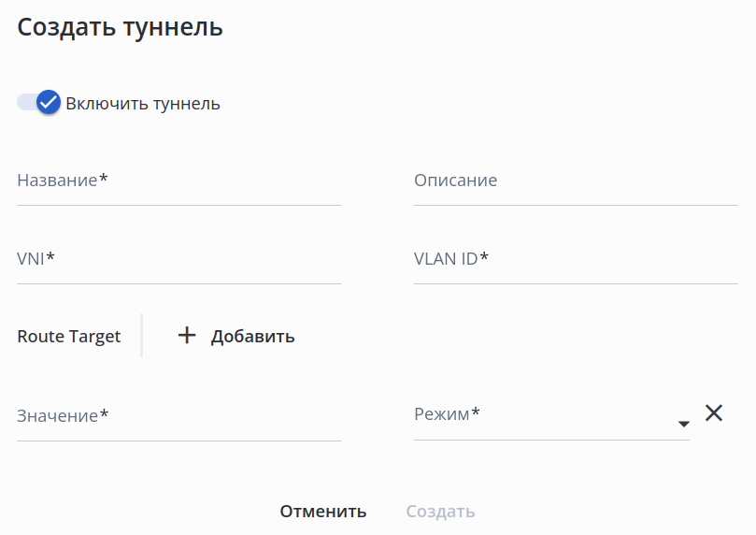756x535 pixels.
Task: Click the "Создать" button
Action: pyautogui.click(x=440, y=512)
